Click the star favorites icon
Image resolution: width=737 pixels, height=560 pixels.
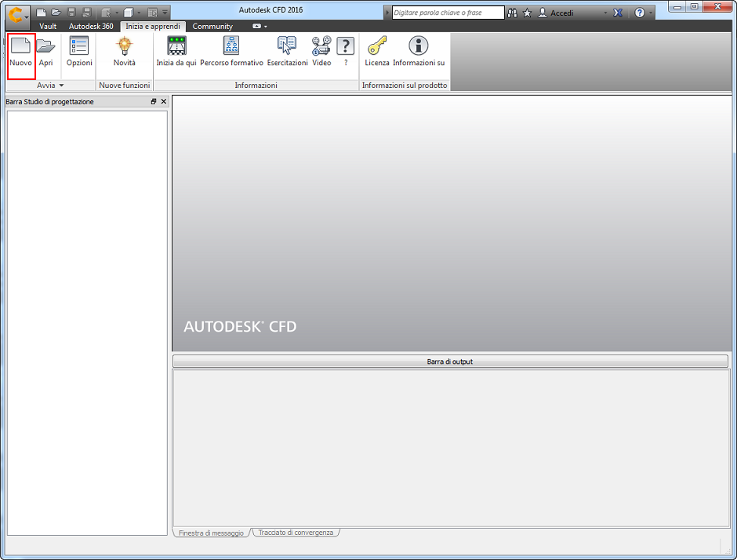pos(528,13)
